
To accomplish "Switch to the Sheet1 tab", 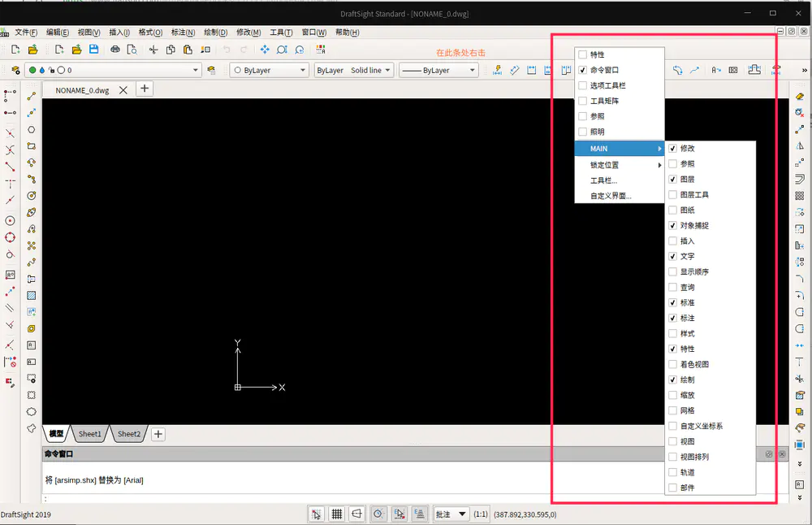I will 89,434.
